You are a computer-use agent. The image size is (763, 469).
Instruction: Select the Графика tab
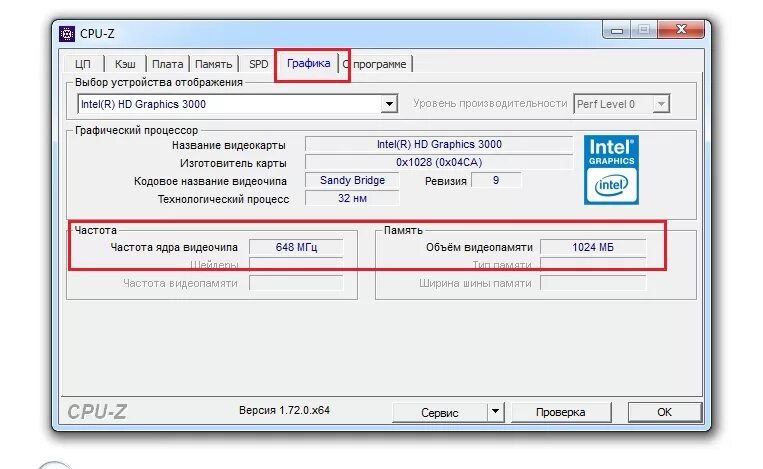pyautogui.click(x=309, y=63)
